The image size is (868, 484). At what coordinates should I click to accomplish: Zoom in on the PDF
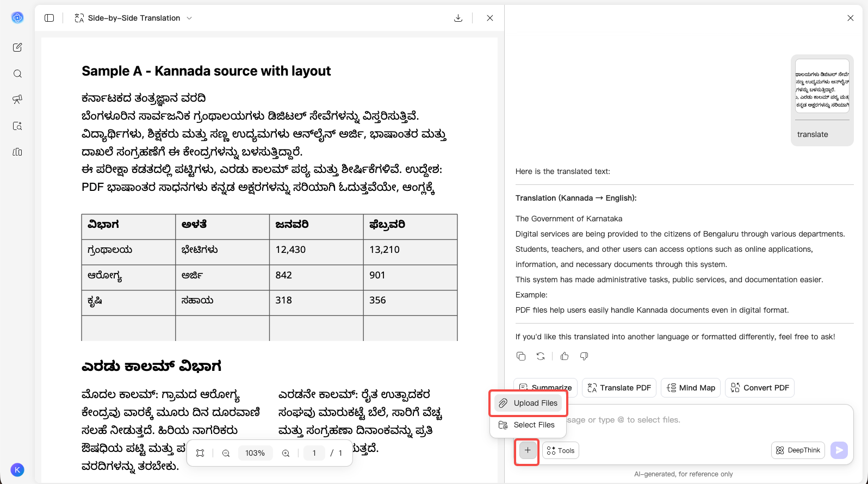[286, 453]
